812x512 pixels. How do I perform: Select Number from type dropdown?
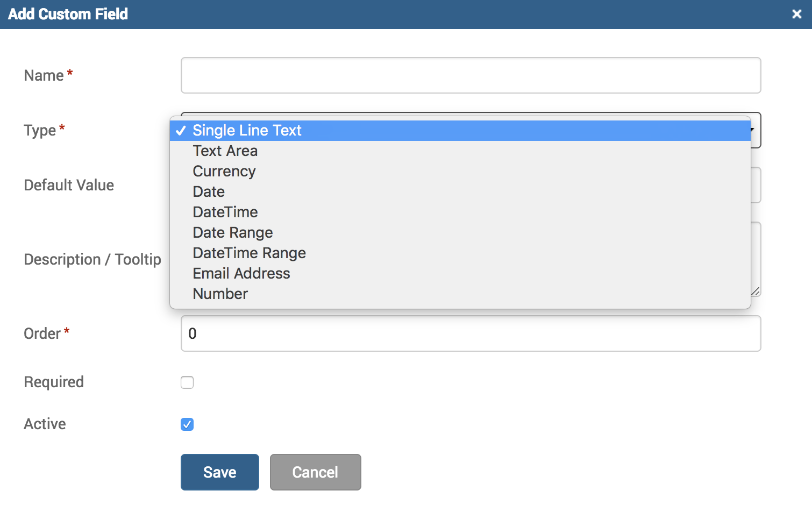(220, 294)
